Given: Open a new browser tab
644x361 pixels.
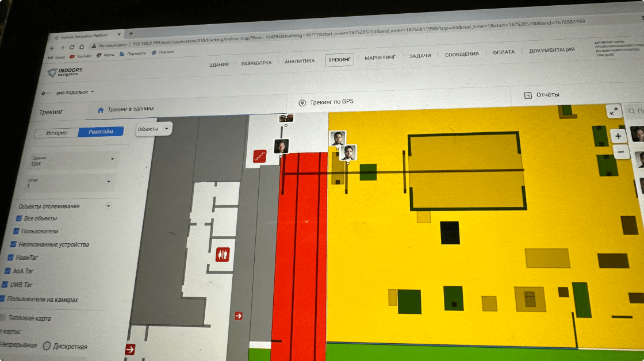Looking at the screenshot, I should (x=131, y=34).
